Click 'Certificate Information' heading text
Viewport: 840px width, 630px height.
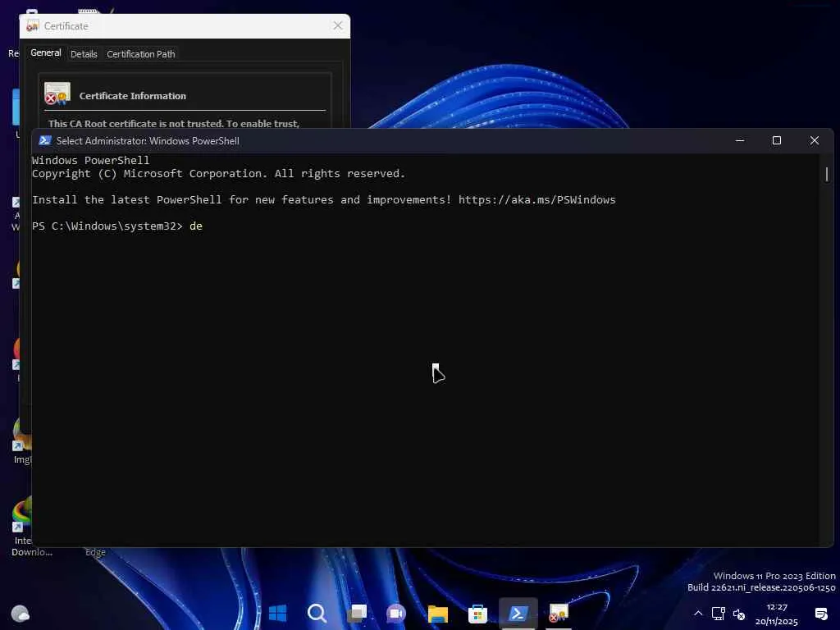(x=133, y=96)
